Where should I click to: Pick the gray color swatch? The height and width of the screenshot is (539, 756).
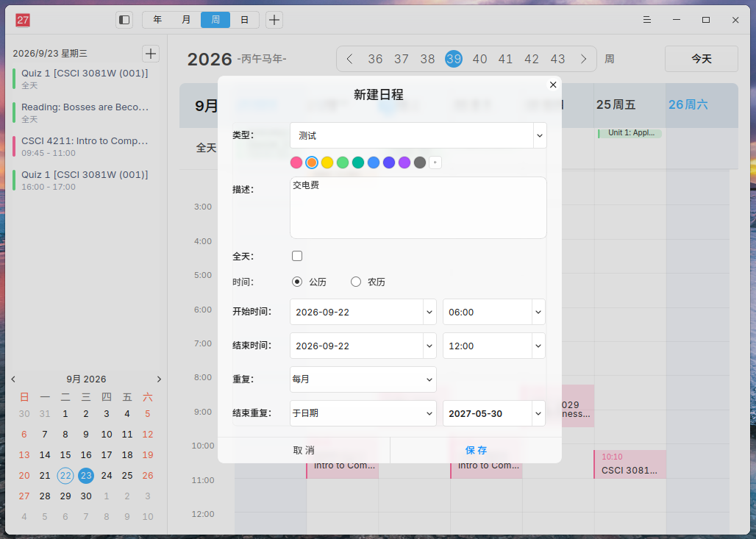[420, 163]
